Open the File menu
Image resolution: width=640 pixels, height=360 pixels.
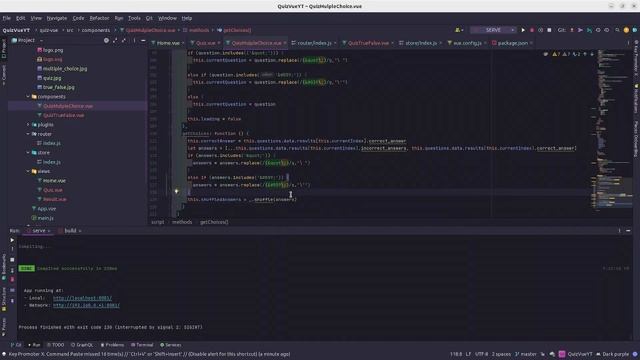[7, 18]
